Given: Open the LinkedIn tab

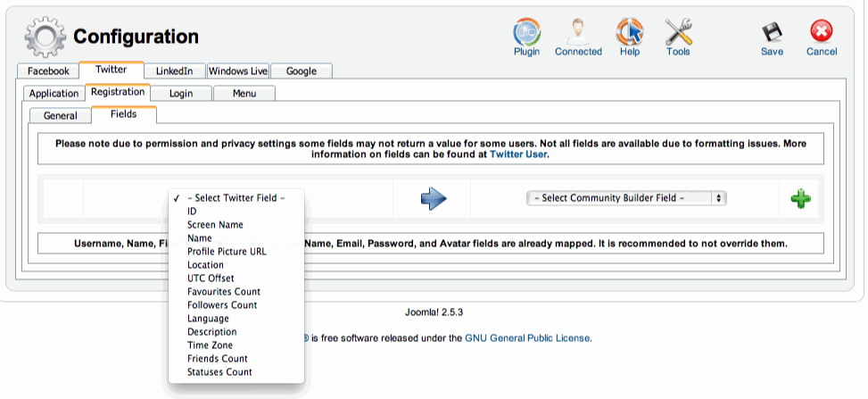Looking at the screenshot, I should (174, 71).
